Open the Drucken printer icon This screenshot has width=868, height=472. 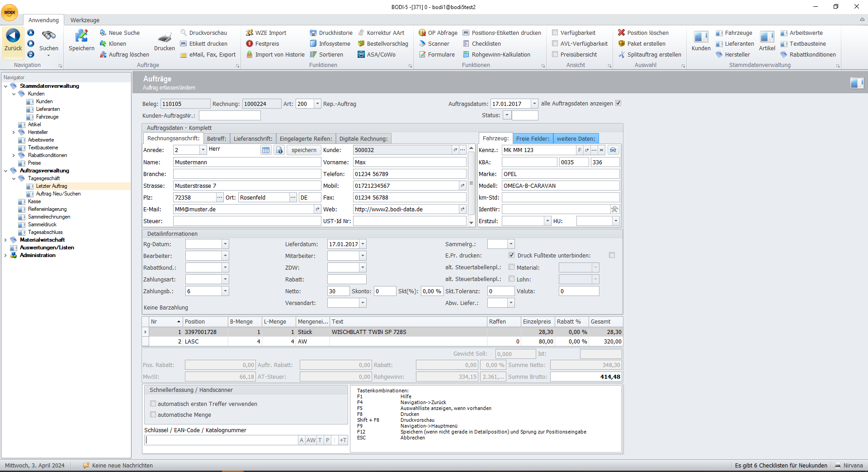click(x=164, y=38)
